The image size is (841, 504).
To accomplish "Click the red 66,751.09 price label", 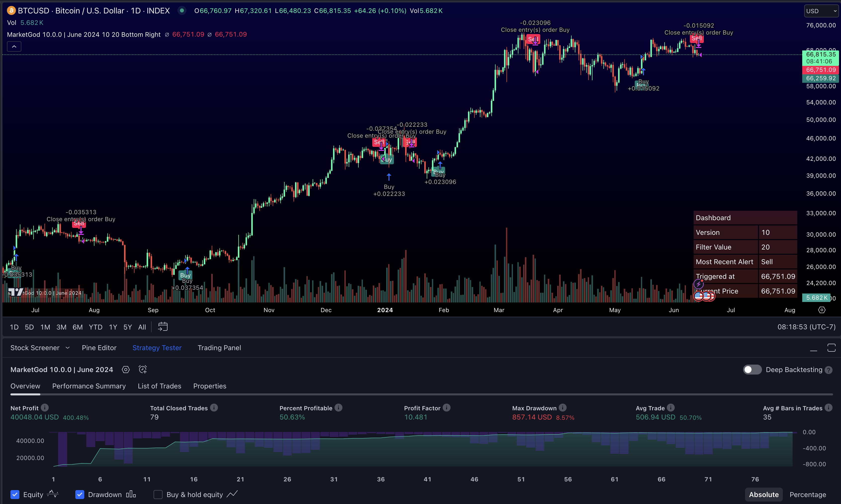I will point(821,70).
